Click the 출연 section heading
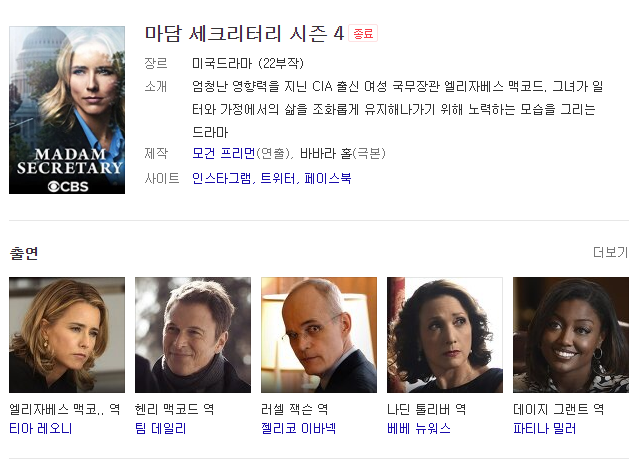639x465 pixels. (x=24, y=253)
